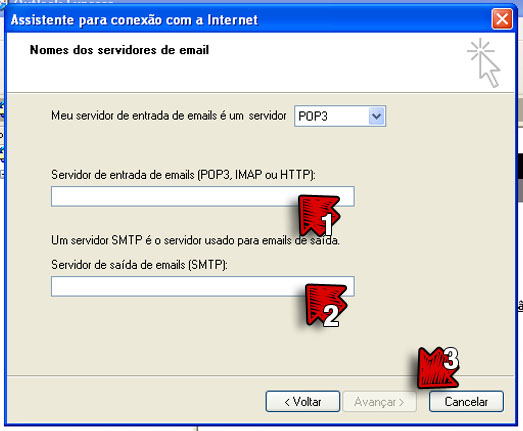Click the greyed Avançar button

point(379,402)
